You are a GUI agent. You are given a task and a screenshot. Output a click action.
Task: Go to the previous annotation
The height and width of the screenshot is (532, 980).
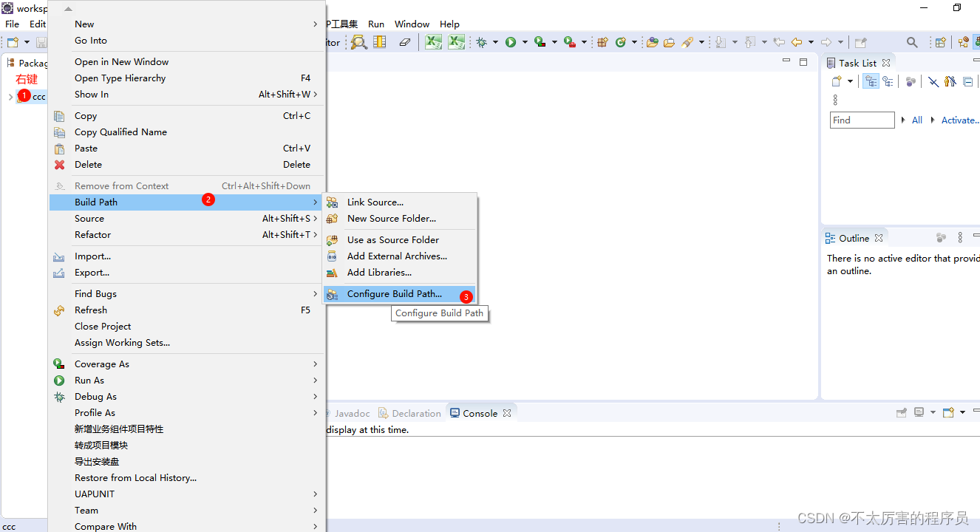click(749, 42)
